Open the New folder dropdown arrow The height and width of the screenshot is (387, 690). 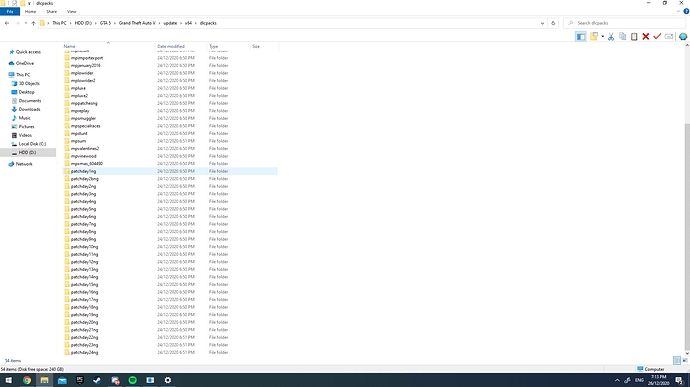tap(602, 37)
